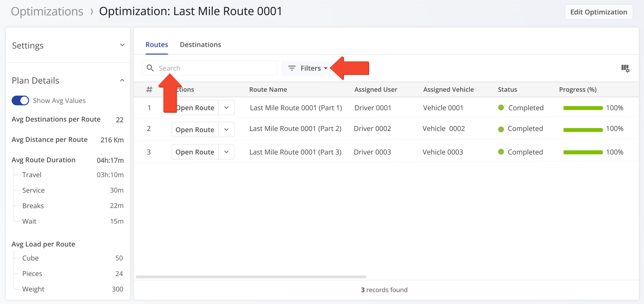Click the '04h:17m' duration value
The image size is (644, 304).
110,160
